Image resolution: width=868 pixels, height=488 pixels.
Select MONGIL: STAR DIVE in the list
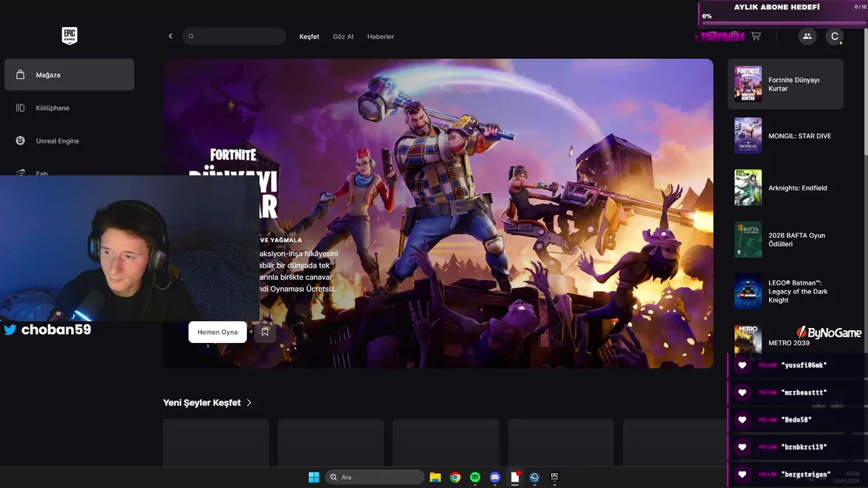[x=785, y=136]
